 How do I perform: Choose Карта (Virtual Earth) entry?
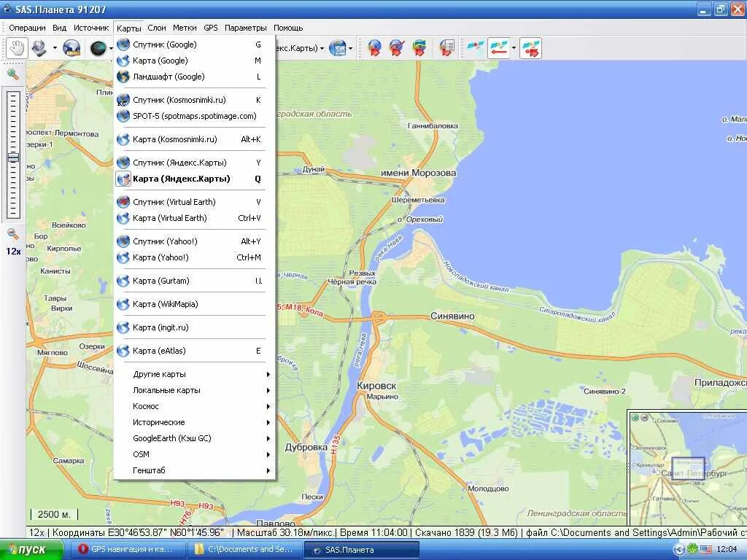pos(194,218)
